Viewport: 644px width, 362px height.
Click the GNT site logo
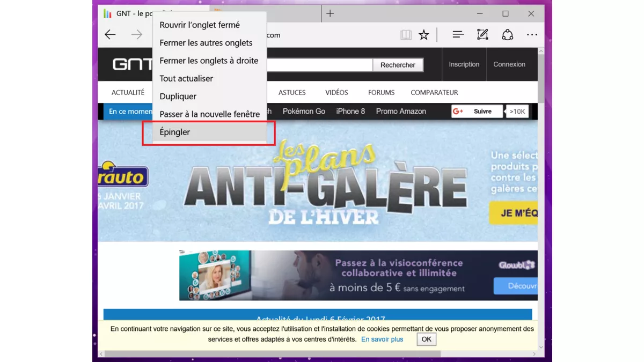click(131, 64)
